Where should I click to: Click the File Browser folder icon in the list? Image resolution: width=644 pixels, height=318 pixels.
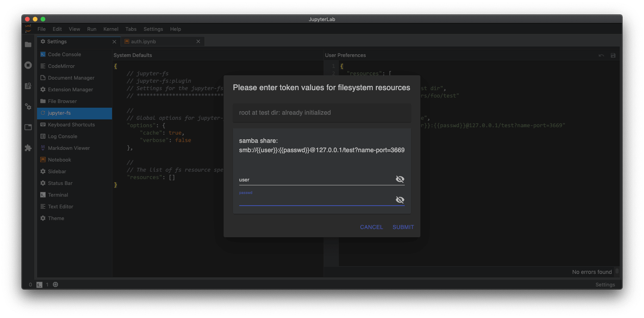click(43, 101)
